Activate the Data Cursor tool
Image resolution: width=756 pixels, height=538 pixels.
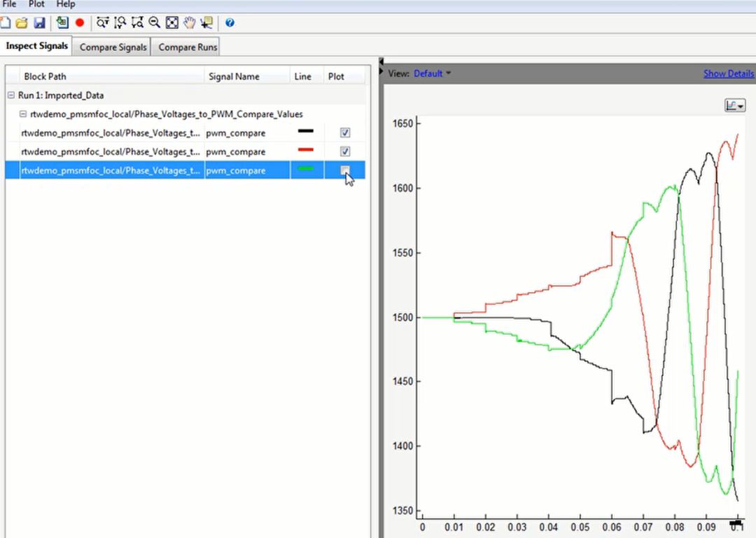click(206, 23)
